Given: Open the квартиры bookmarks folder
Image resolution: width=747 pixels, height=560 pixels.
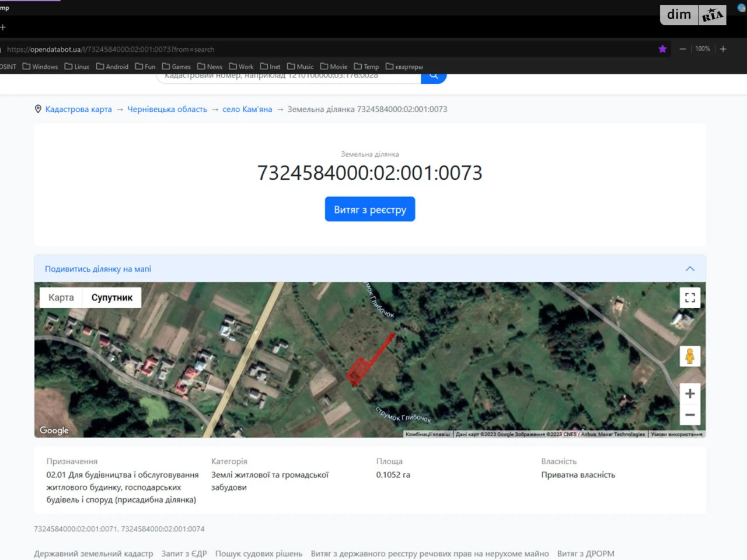Looking at the screenshot, I should (x=404, y=66).
